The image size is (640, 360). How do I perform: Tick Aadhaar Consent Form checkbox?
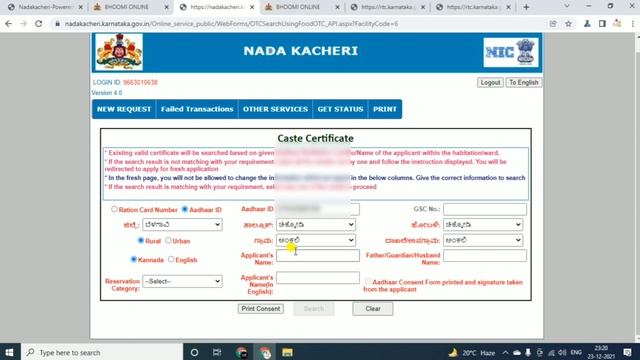368,281
